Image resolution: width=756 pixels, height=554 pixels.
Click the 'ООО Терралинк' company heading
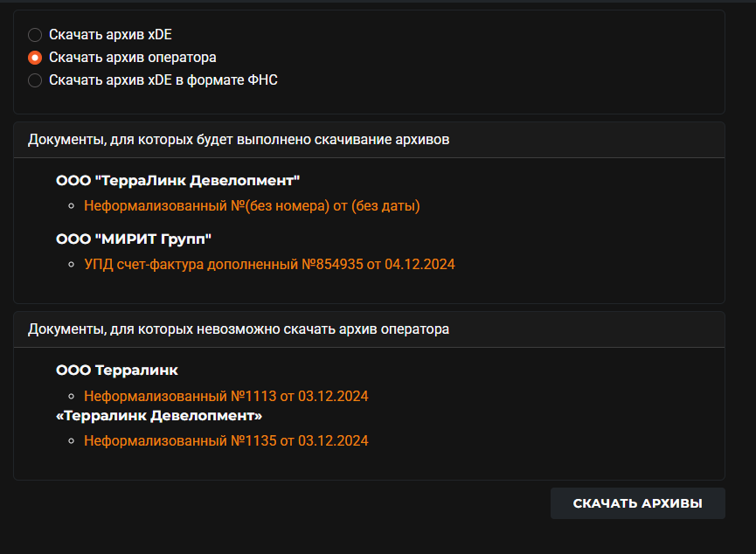[117, 370]
